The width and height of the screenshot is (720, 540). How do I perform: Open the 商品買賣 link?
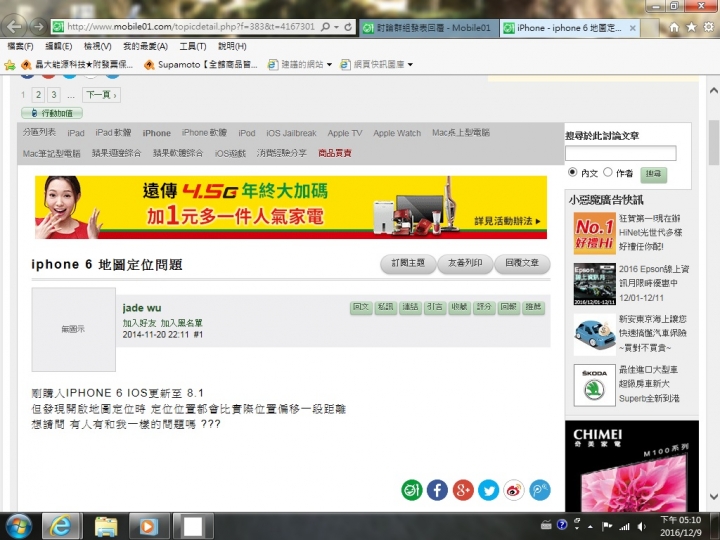coord(335,153)
